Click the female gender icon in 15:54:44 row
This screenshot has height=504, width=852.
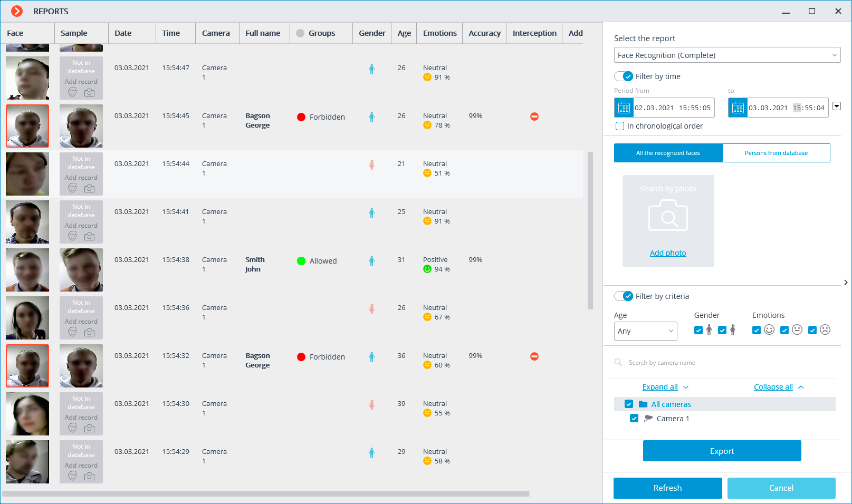pyautogui.click(x=372, y=164)
